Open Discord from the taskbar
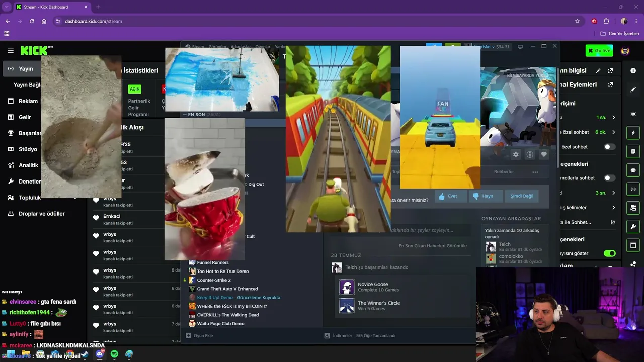Screen dimensions: 644x362 click(100, 354)
